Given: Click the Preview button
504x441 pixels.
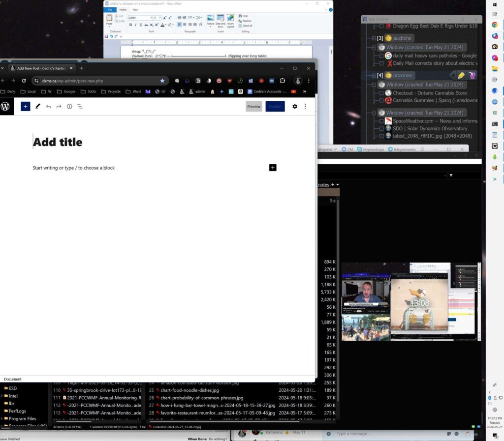Looking at the screenshot, I should point(254,106).
